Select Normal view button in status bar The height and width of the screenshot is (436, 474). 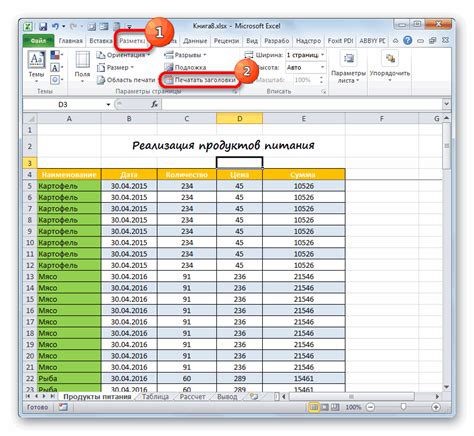314,407
